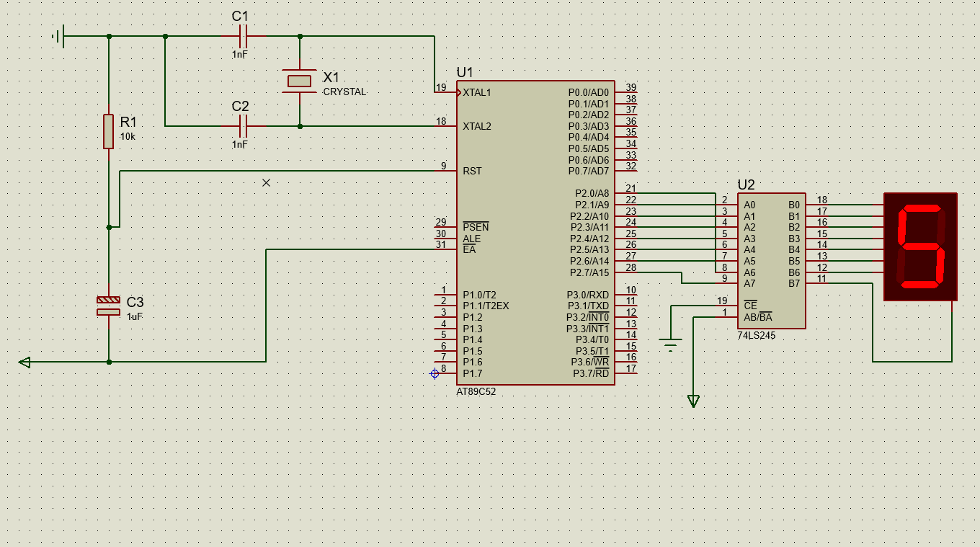Screen dimensions: 980x547
Task: Click the blue origin marker near P1.7
Action: point(435,373)
